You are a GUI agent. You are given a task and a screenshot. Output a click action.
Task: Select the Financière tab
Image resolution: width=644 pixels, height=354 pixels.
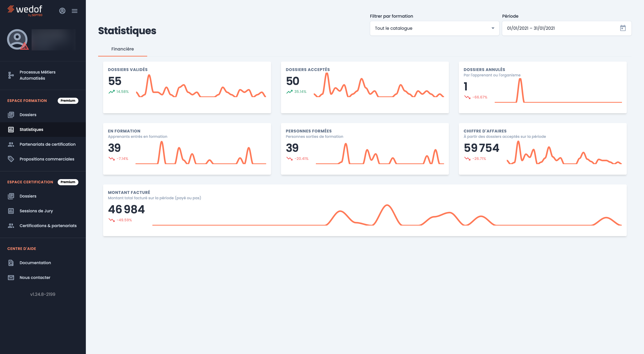pos(122,49)
